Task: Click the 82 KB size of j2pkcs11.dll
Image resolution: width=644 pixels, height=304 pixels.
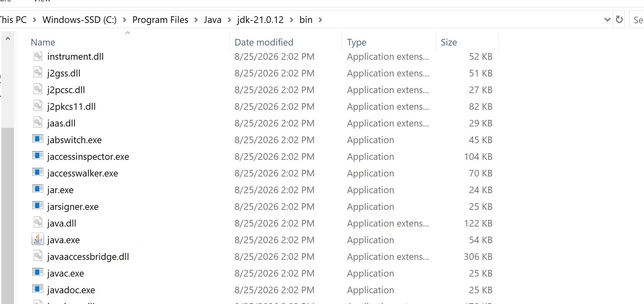Action: click(x=481, y=107)
